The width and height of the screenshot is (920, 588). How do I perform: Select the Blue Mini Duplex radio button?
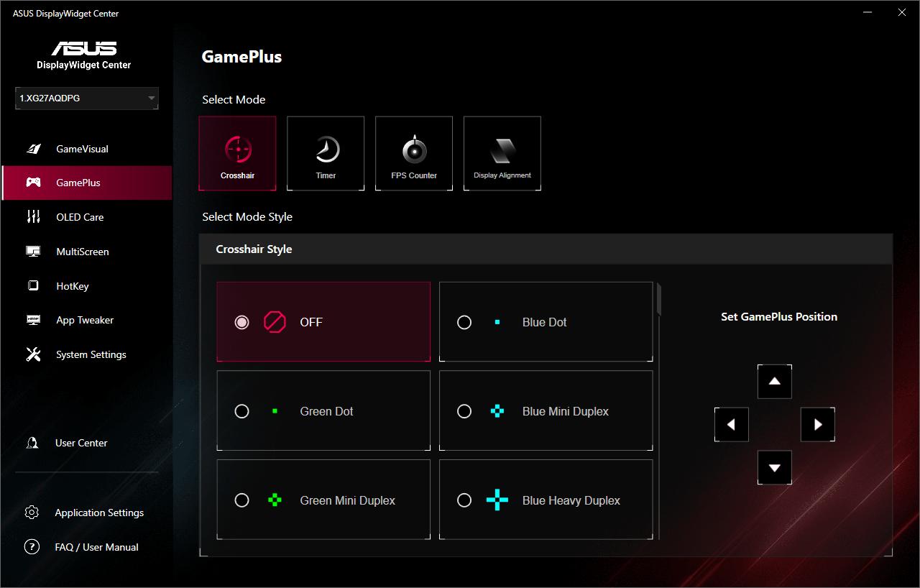point(464,411)
